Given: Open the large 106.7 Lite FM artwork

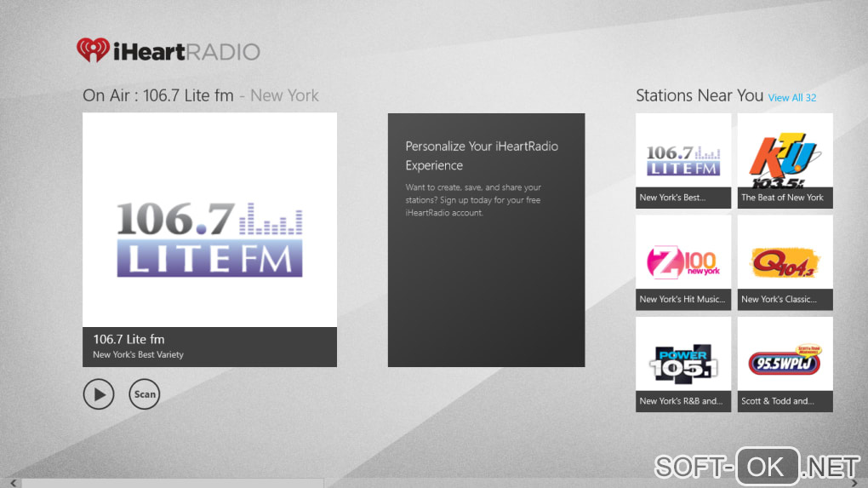Looking at the screenshot, I should click(210, 220).
